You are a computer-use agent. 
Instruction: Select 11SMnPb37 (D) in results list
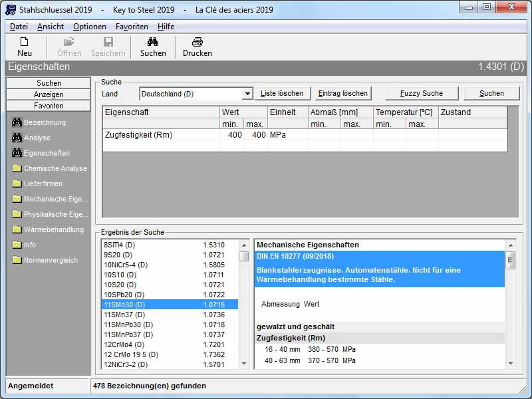[x=170, y=334]
